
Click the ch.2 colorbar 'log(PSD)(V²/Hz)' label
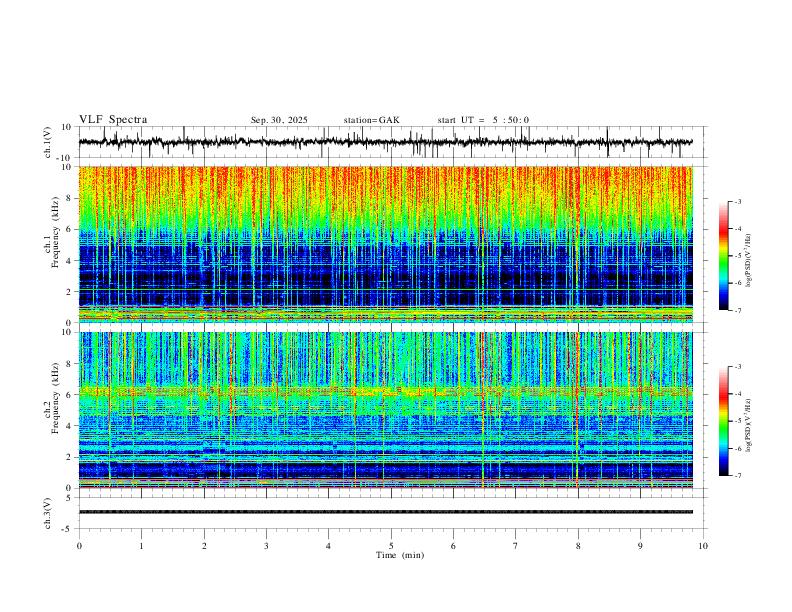coord(749,426)
